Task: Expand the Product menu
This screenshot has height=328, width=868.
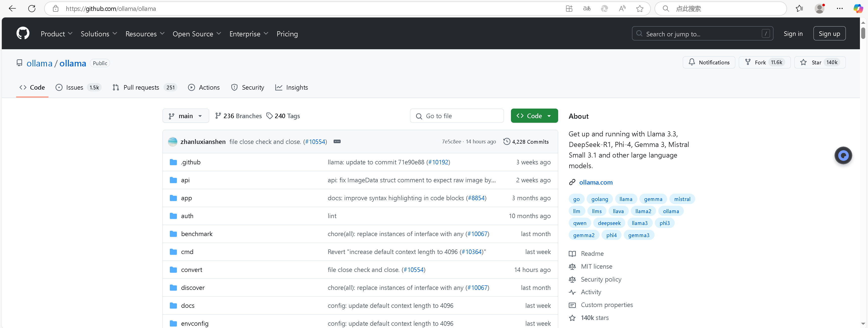Action: pos(57,34)
